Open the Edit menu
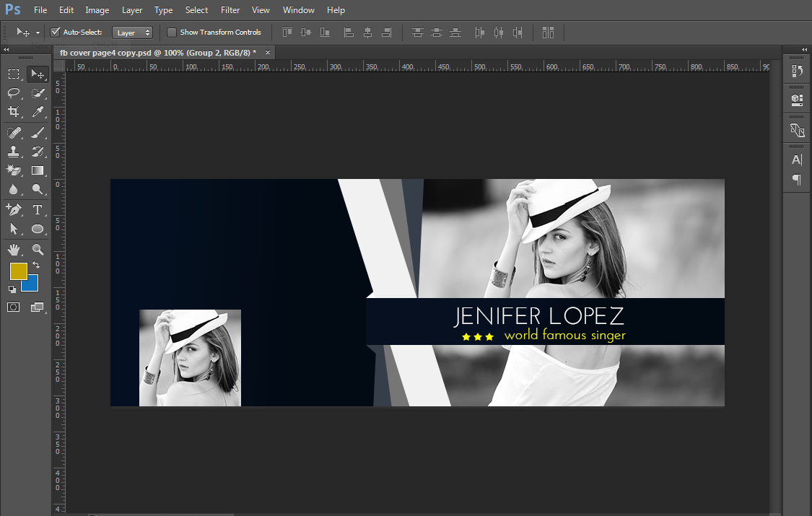The image size is (812, 516). [66, 10]
